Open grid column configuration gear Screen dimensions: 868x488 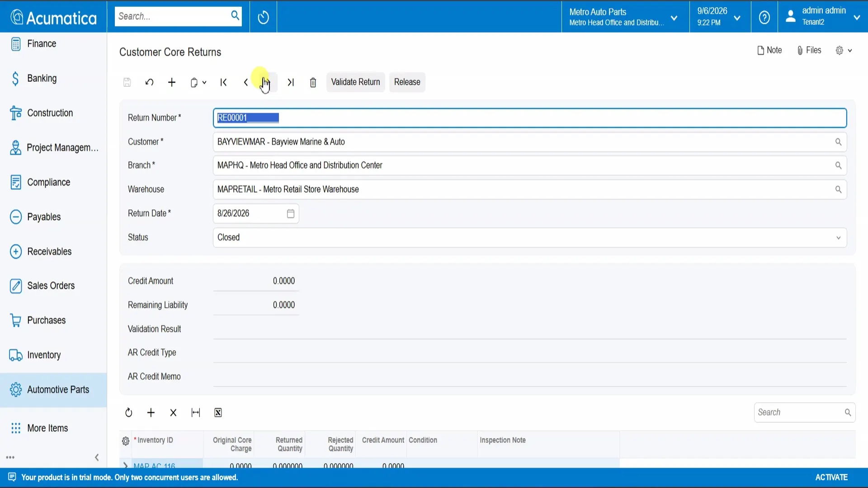click(126, 441)
